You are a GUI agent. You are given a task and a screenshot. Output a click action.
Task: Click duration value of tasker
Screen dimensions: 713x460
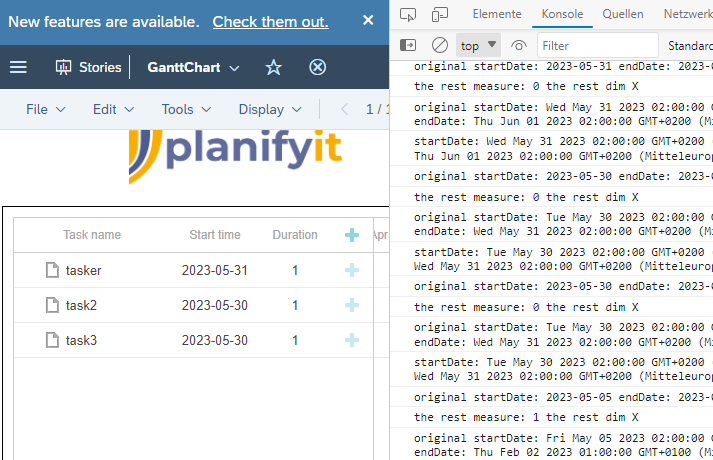point(295,270)
